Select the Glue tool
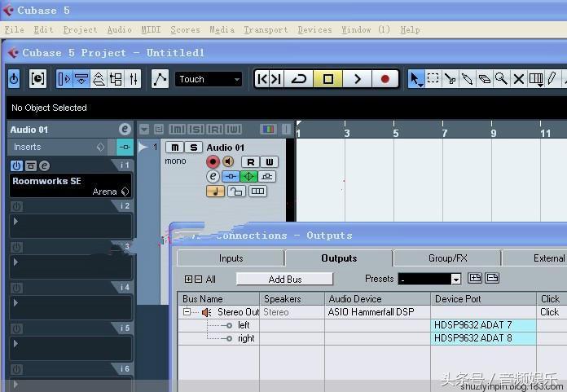 click(467, 78)
